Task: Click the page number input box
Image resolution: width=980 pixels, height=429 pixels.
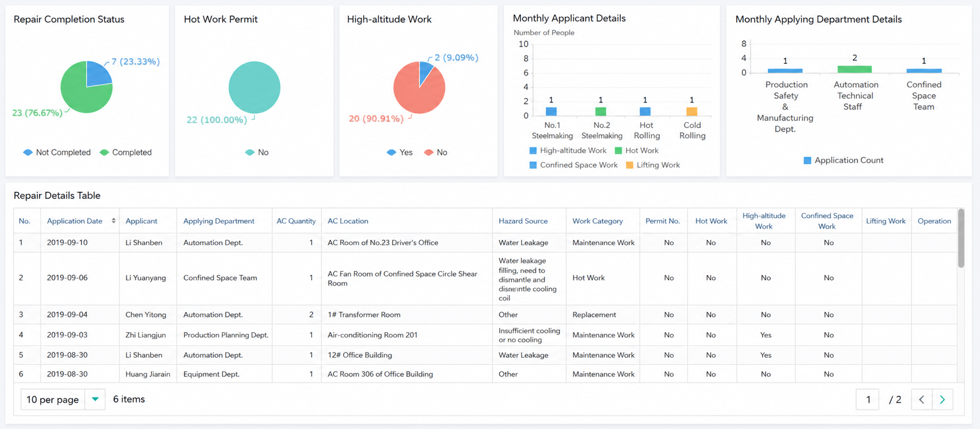Action: (868, 400)
